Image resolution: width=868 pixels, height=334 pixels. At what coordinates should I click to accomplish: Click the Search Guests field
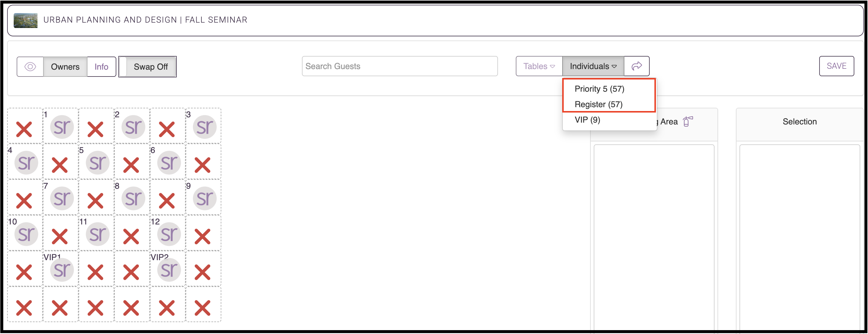399,66
